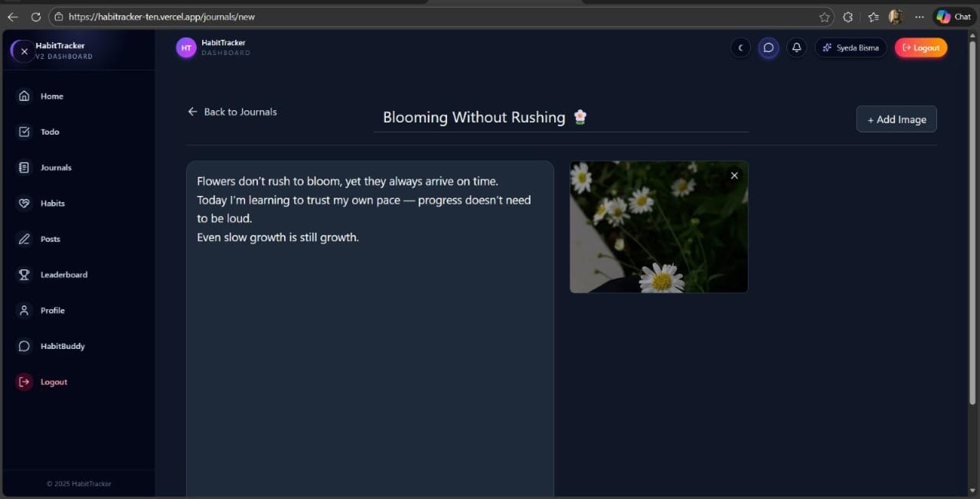Click the chat bubble icon beside the bell

click(769, 47)
